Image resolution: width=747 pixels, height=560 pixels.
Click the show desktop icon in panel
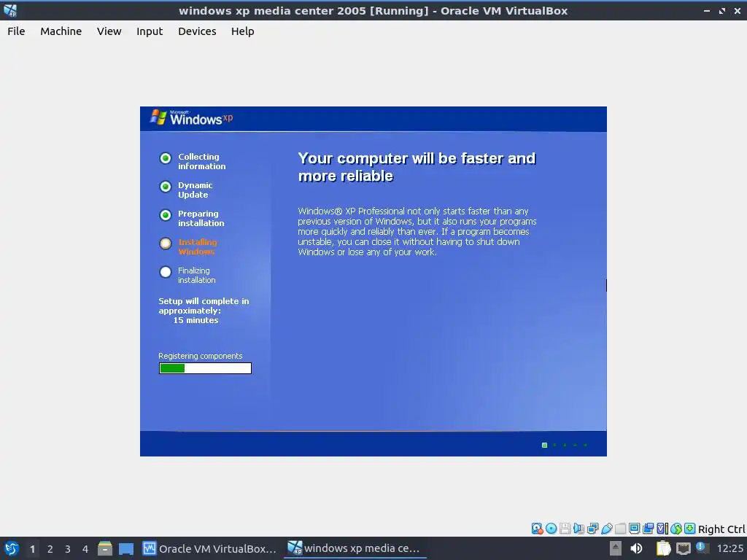coord(126,548)
